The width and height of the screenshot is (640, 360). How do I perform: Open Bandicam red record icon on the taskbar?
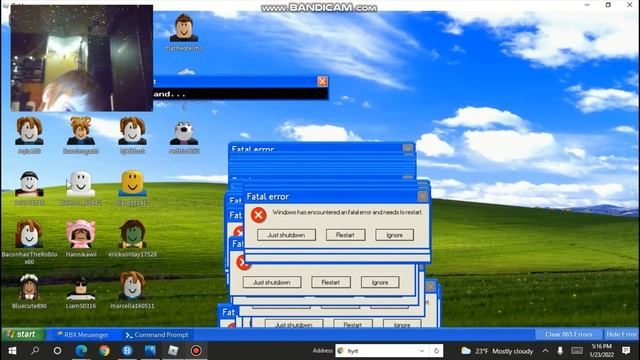pyautogui.click(x=196, y=351)
